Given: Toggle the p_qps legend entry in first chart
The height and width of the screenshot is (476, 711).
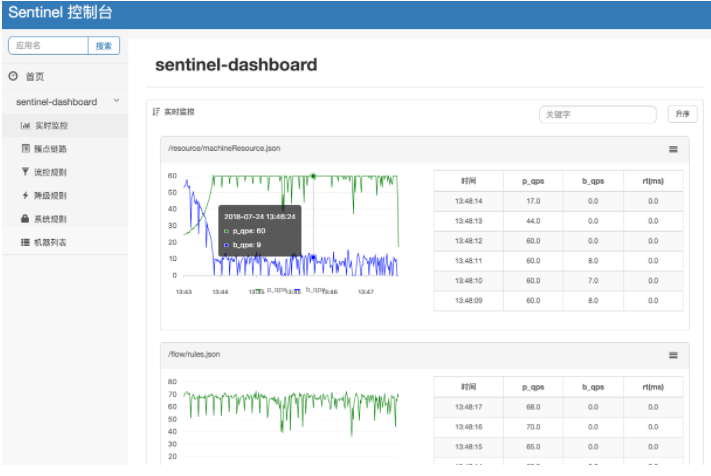Looking at the screenshot, I should point(270,290).
